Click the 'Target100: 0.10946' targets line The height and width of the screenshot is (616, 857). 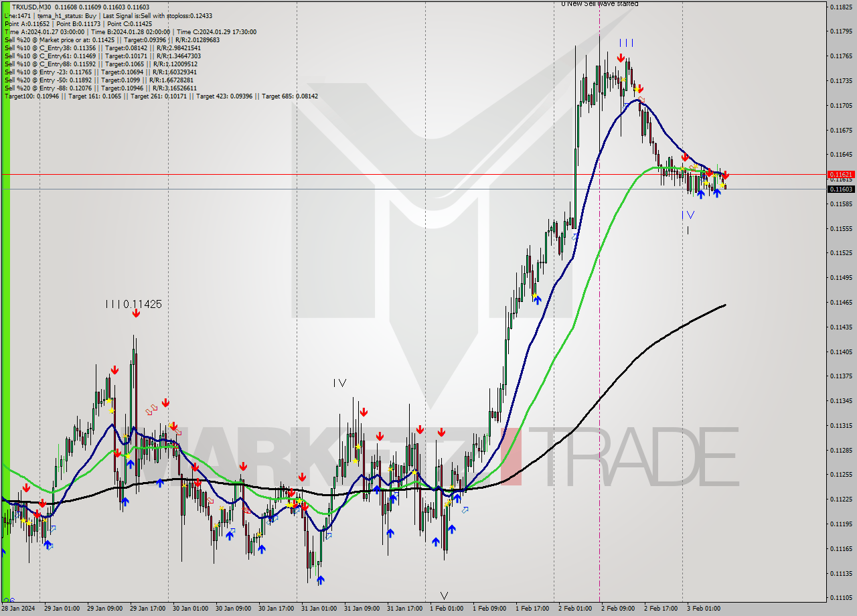click(161, 96)
